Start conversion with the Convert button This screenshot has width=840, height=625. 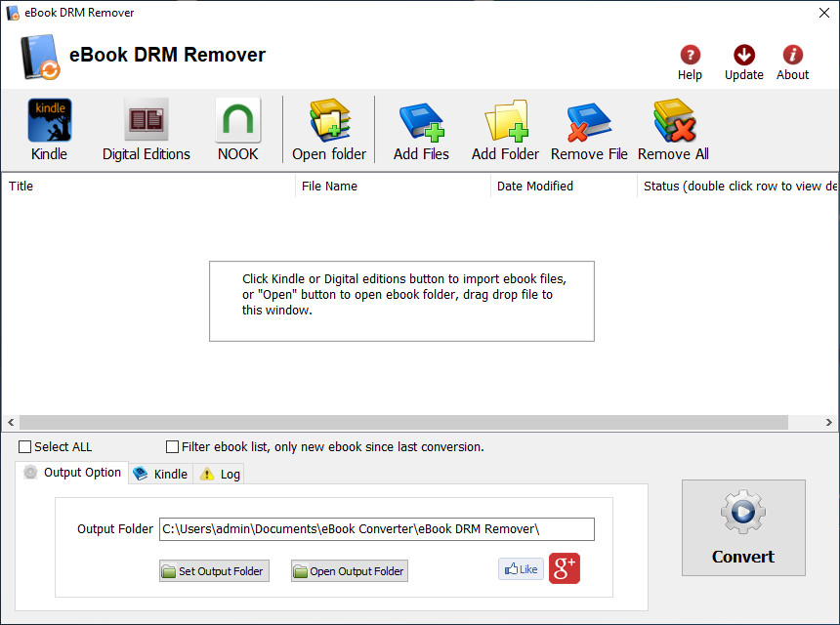pos(743,528)
